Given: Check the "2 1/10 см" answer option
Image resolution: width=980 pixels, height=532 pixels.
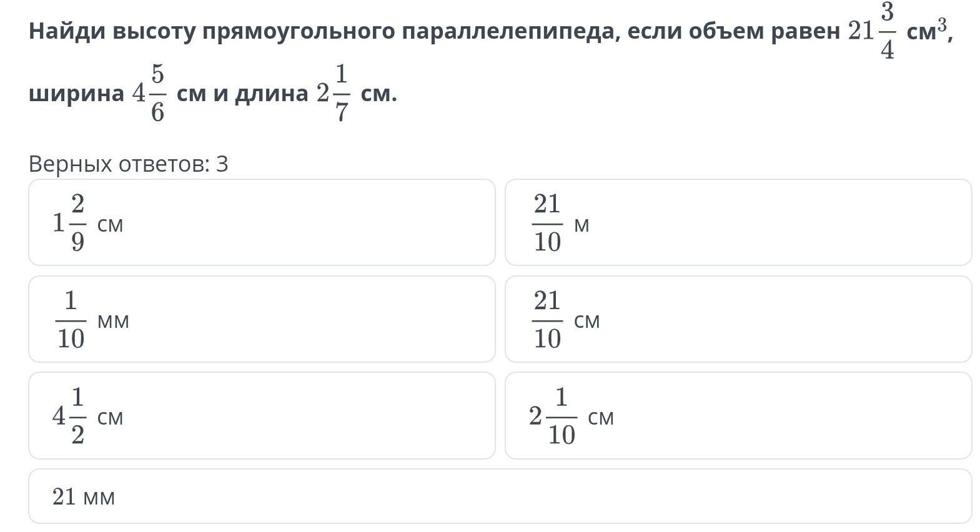Looking at the screenshot, I should tap(738, 416).
